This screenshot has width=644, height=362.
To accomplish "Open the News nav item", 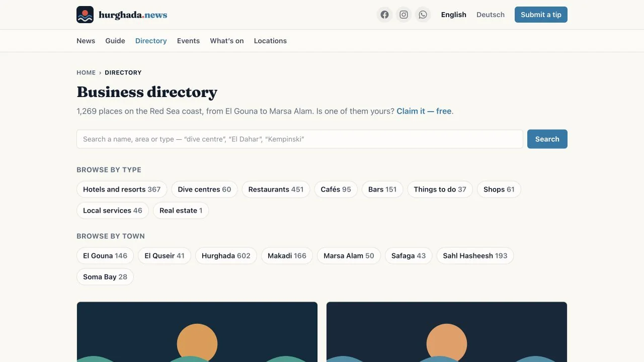I will click(x=86, y=41).
